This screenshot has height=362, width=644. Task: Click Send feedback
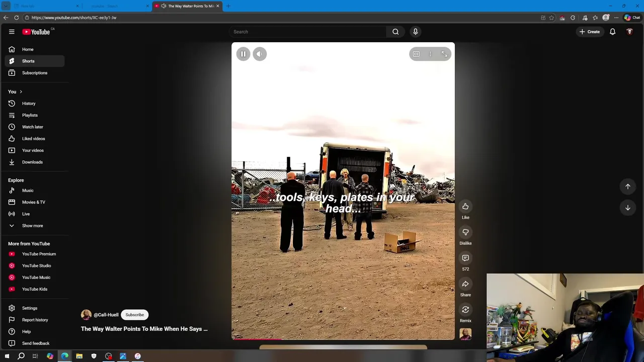(x=35, y=343)
